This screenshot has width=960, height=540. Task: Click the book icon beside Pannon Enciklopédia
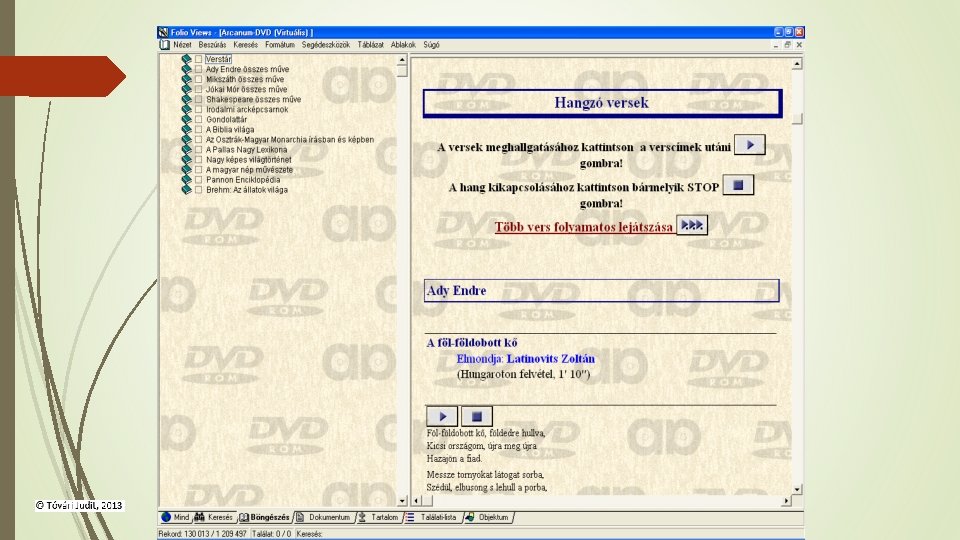click(x=187, y=180)
